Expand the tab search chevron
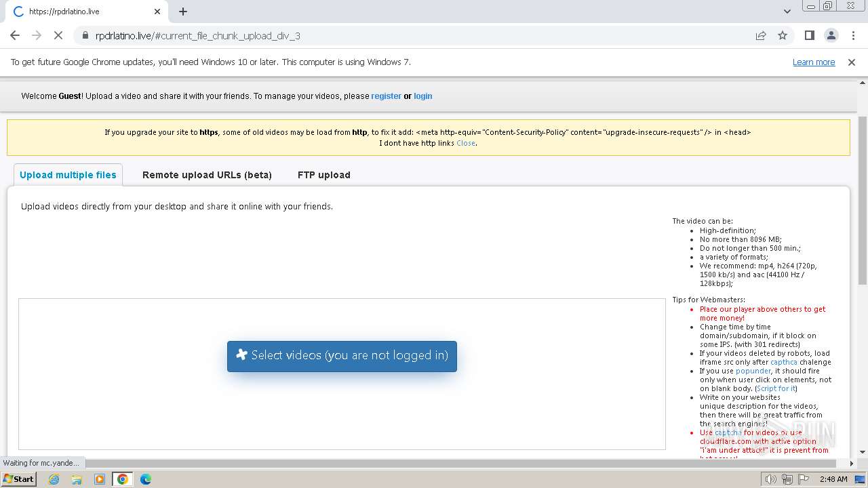Viewport: 868px width, 488px height. [787, 12]
